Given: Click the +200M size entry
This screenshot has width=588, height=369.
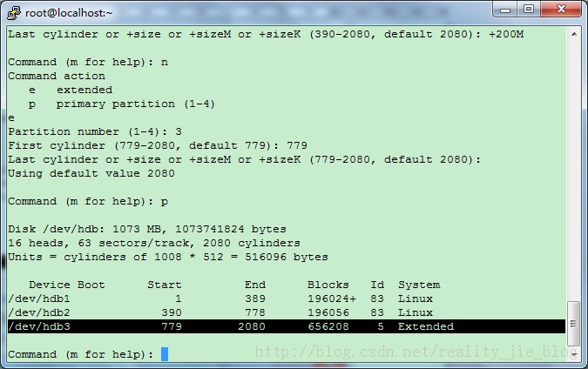Looking at the screenshot, I should coord(506,34).
